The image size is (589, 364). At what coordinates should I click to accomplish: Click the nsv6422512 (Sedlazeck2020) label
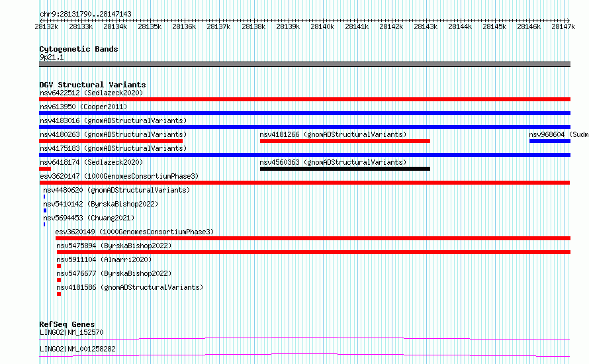point(91,93)
